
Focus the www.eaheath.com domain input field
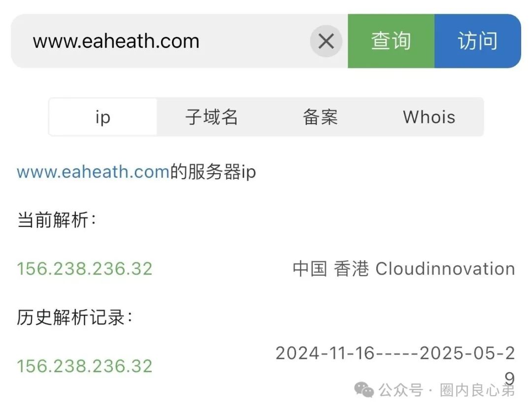(160, 41)
